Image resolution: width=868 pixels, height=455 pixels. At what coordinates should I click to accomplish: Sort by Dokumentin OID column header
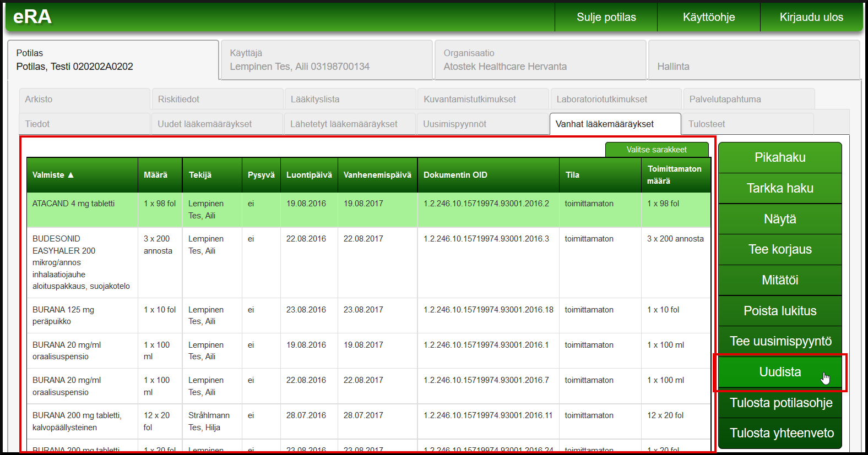tap(489, 175)
